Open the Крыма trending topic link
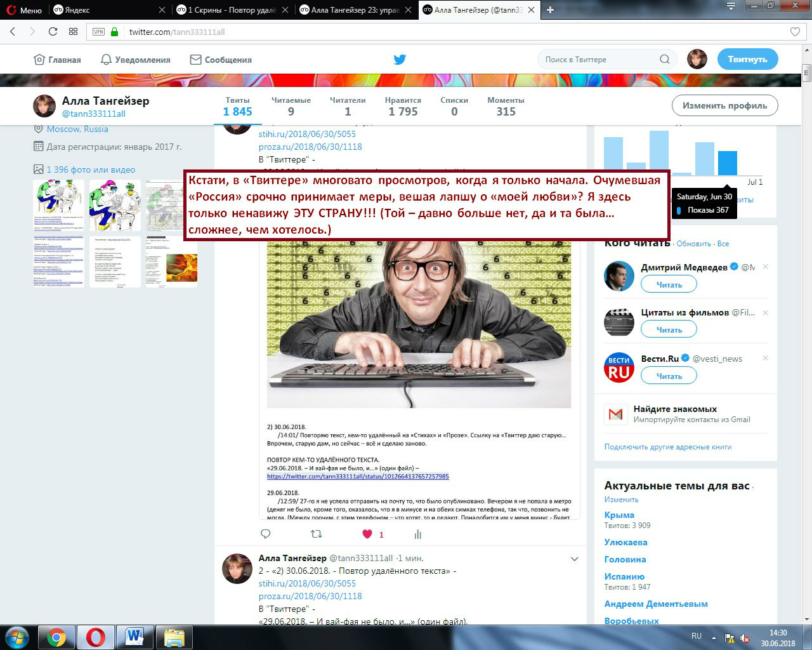The height and width of the screenshot is (650, 812). [619, 515]
